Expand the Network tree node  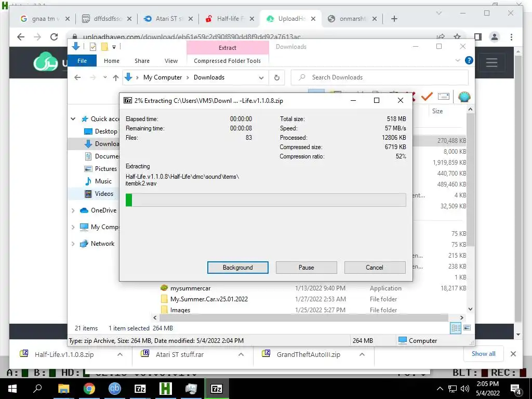click(x=73, y=244)
